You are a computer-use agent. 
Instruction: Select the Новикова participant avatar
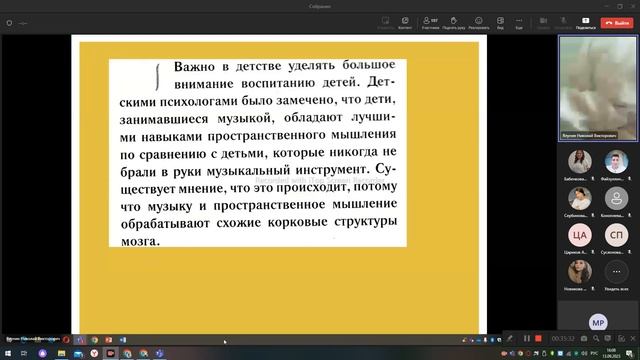click(x=580, y=271)
